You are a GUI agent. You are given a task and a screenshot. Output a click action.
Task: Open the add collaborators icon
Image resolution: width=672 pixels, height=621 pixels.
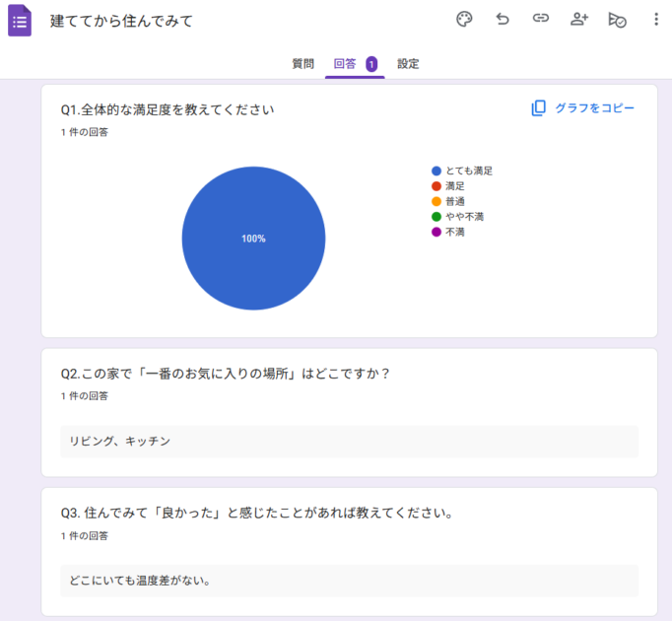click(579, 20)
